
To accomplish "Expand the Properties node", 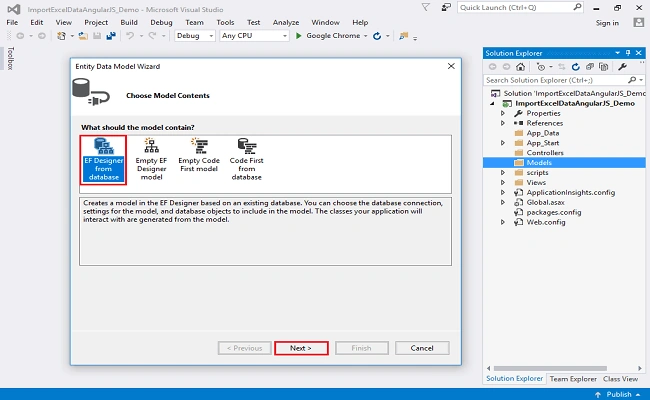I will click(x=503, y=113).
